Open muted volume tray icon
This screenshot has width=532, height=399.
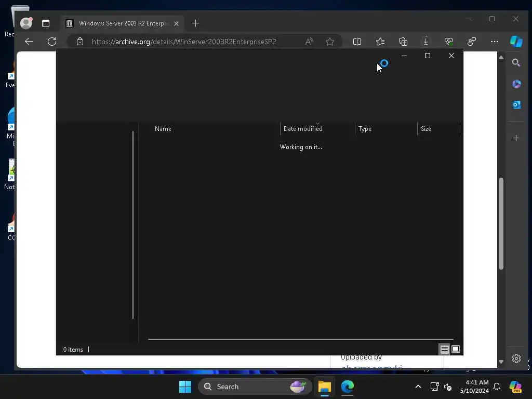point(448,387)
